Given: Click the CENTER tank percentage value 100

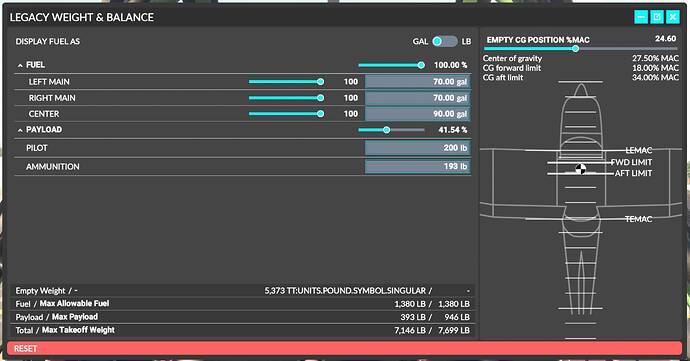Looking at the screenshot, I should click(x=351, y=114).
